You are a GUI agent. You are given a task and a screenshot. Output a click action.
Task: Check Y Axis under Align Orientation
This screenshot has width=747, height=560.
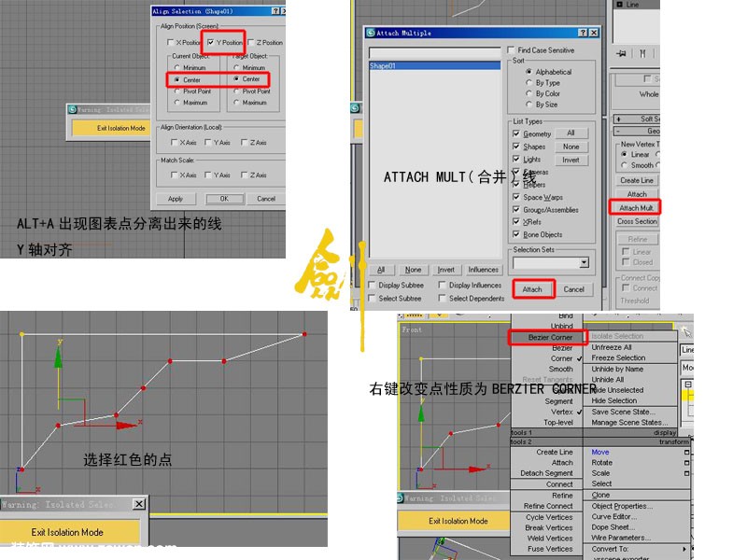207,143
